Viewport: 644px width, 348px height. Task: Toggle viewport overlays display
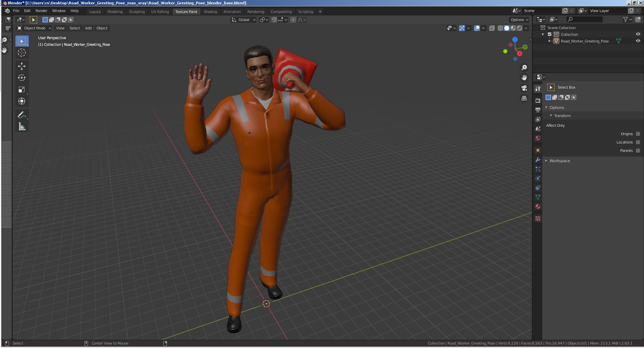tap(477, 28)
